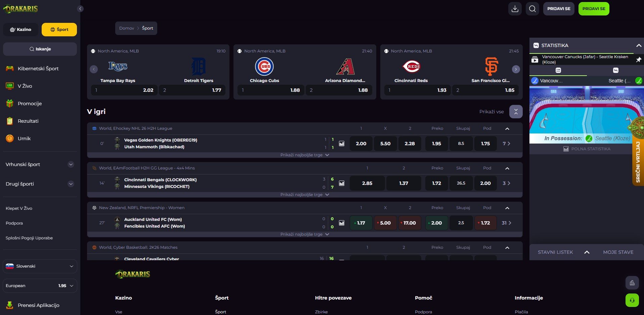Click the floating bar chart button
The image size is (644, 315).
(x=632, y=283)
